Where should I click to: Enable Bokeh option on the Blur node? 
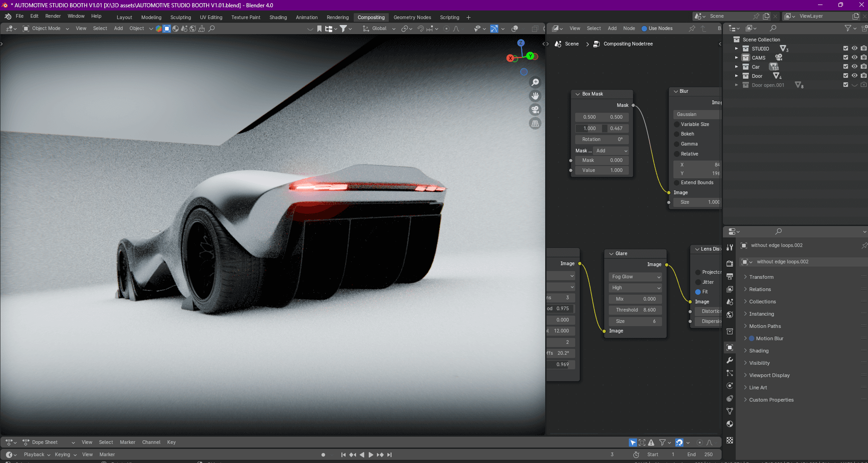(x=677, y=134)
